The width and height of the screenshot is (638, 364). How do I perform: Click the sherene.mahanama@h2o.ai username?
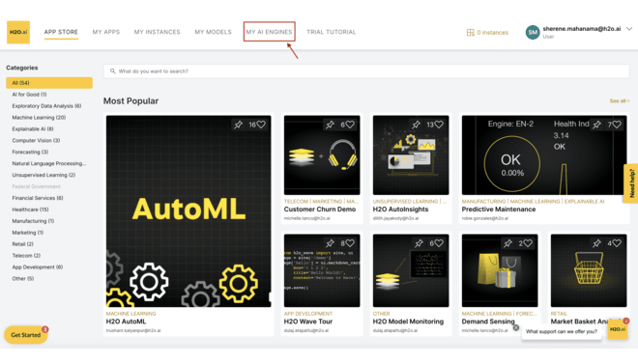(x=582, y=29)
